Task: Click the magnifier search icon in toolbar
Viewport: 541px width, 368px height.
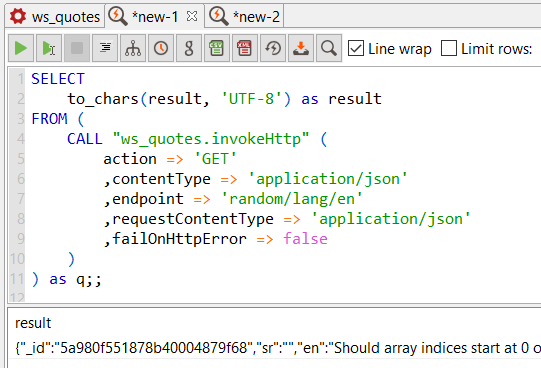Action: (329, 48)
